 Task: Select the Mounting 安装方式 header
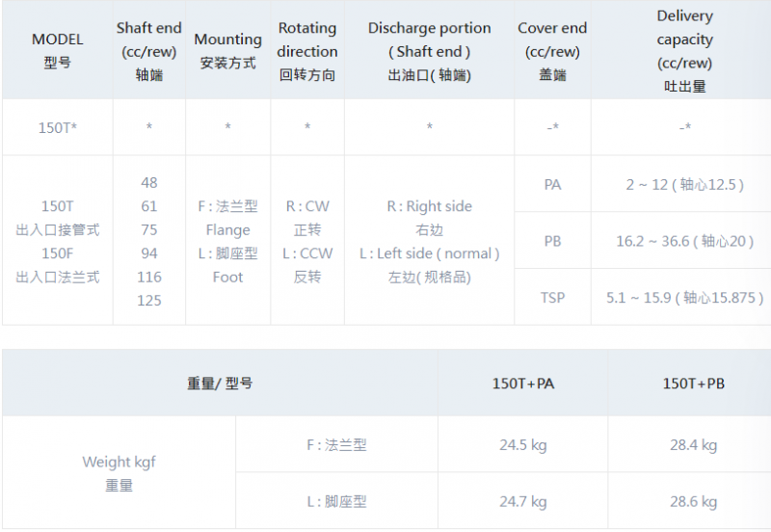click(x=227, y=51)
